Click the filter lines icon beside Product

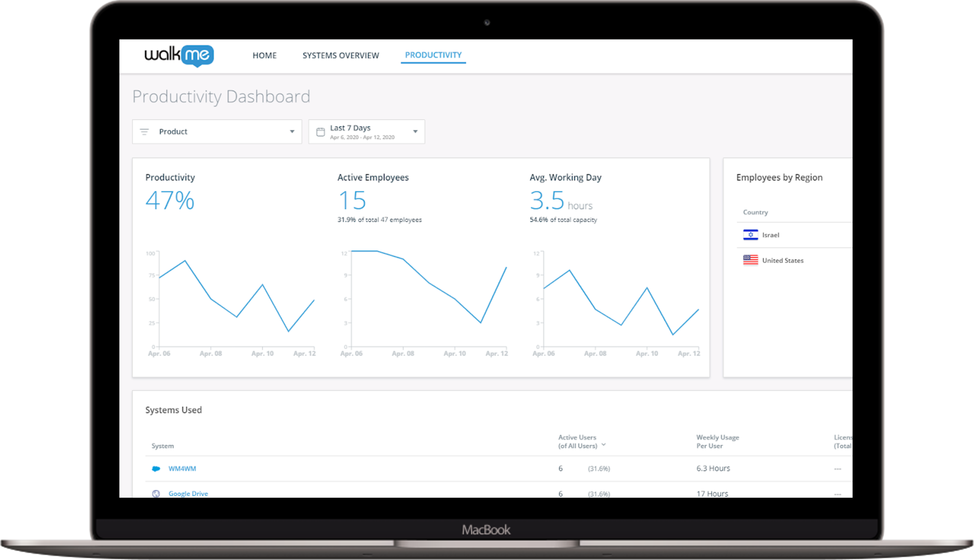click(x=144, y=132)
